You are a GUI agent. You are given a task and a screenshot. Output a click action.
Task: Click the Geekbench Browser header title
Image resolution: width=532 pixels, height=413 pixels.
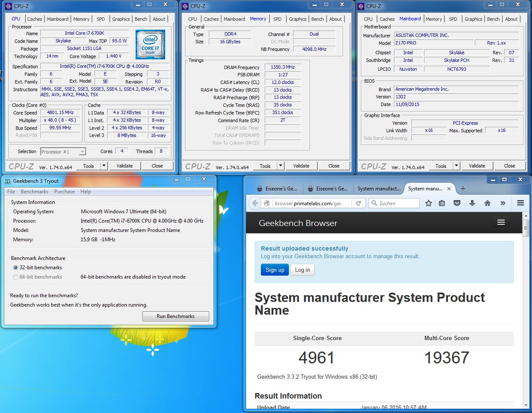click(x=298, y=223)
